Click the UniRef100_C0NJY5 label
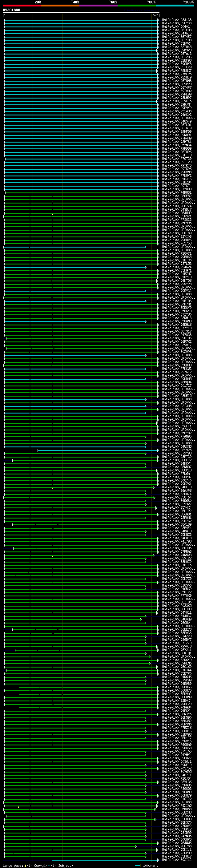This screenshot has width=197, height=868. click(177, 714)
